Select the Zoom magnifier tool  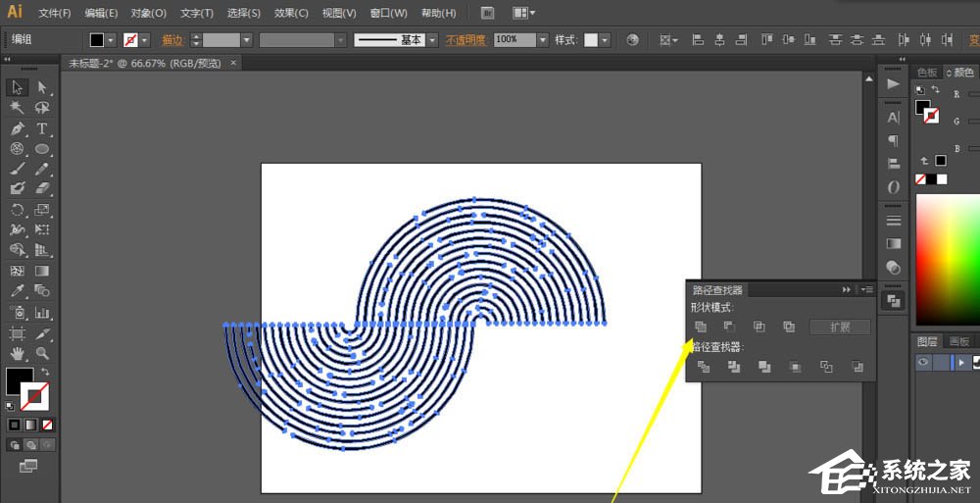click(x=42, y=353)
